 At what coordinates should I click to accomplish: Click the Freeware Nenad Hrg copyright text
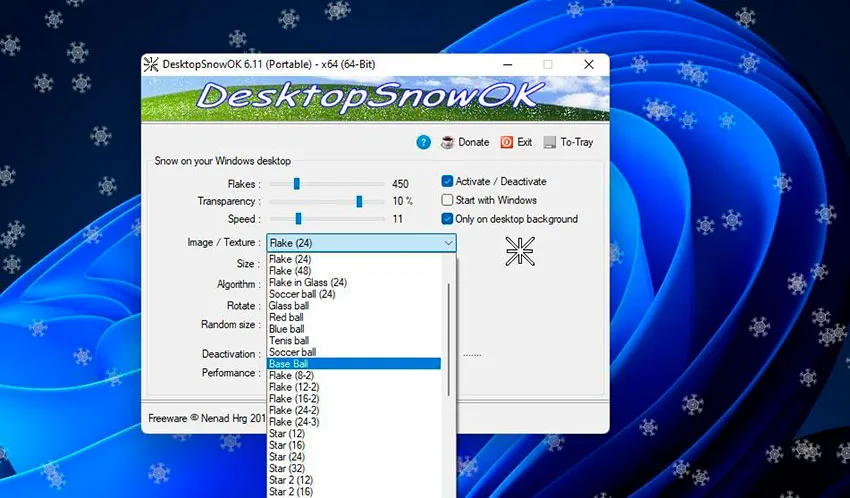click(207, 418)
